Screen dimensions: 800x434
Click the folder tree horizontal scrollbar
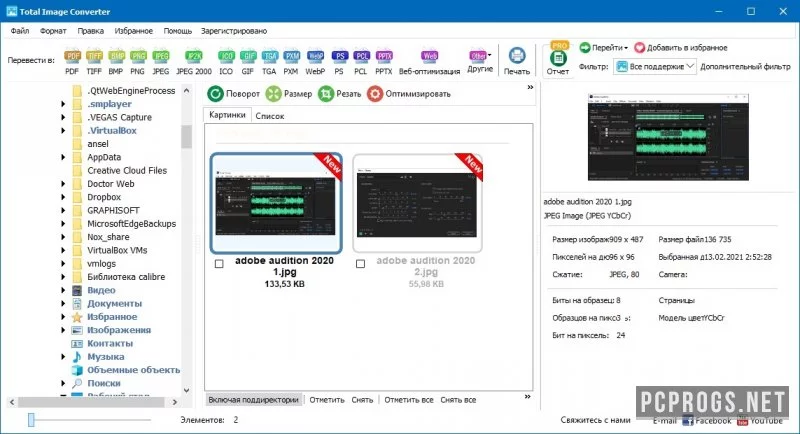click(93, 402)
